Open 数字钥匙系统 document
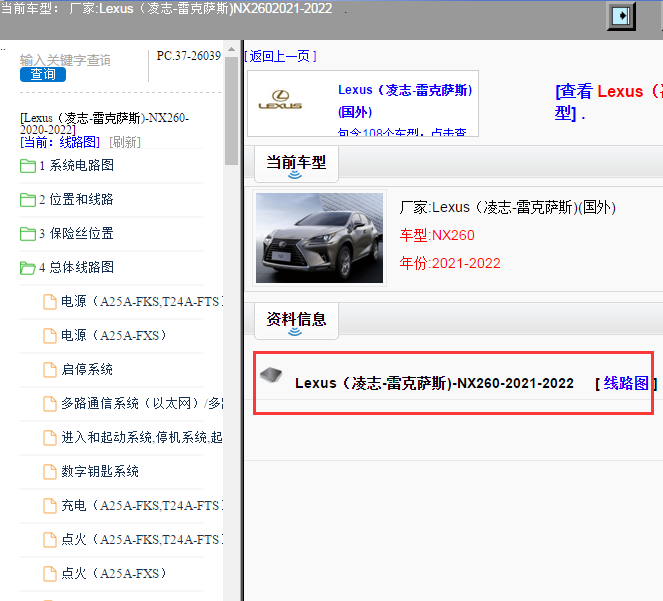The width and height of the screenshot is (663, 601). pyautogui.click(x=100, y=471)
